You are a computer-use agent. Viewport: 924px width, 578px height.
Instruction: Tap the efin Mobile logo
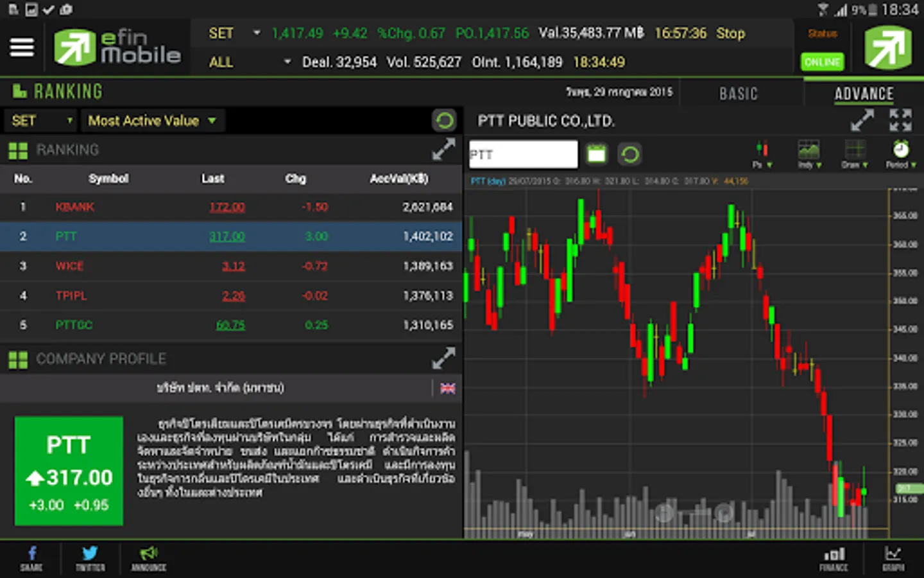pyautogui.click(x=117, y=48)
